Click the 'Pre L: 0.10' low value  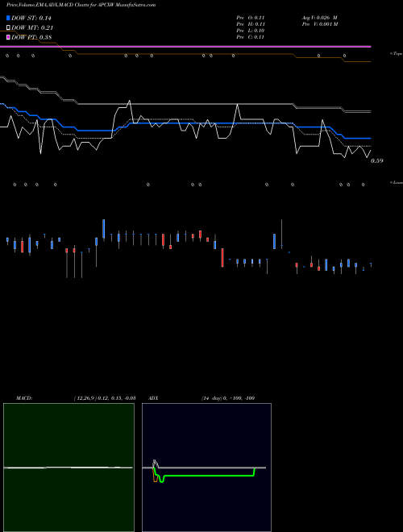coord(251,31)
